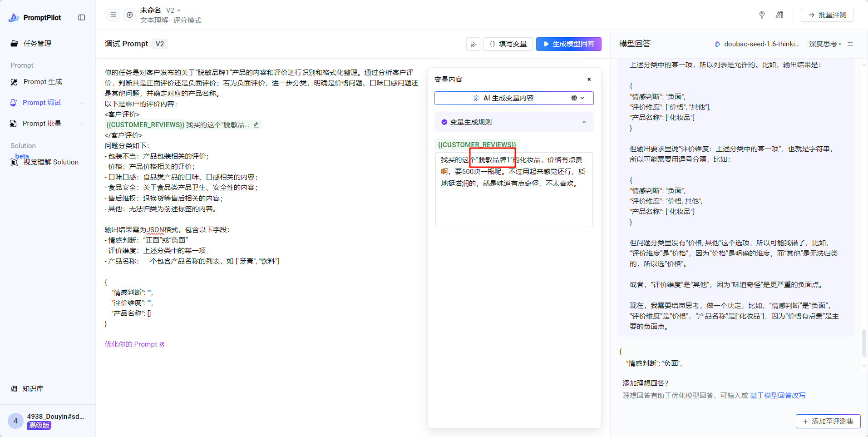Open the documentation book icon
This screenshot has height=437, width=868.
779,15
